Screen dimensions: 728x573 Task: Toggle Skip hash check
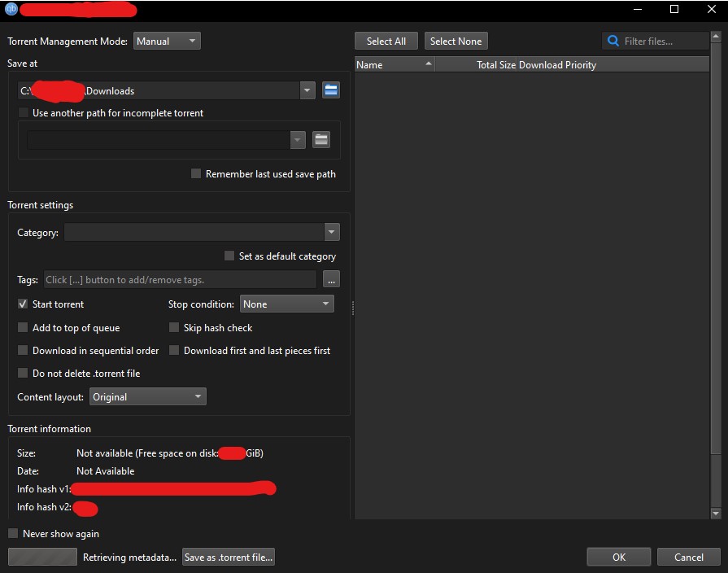click(173, 328)
